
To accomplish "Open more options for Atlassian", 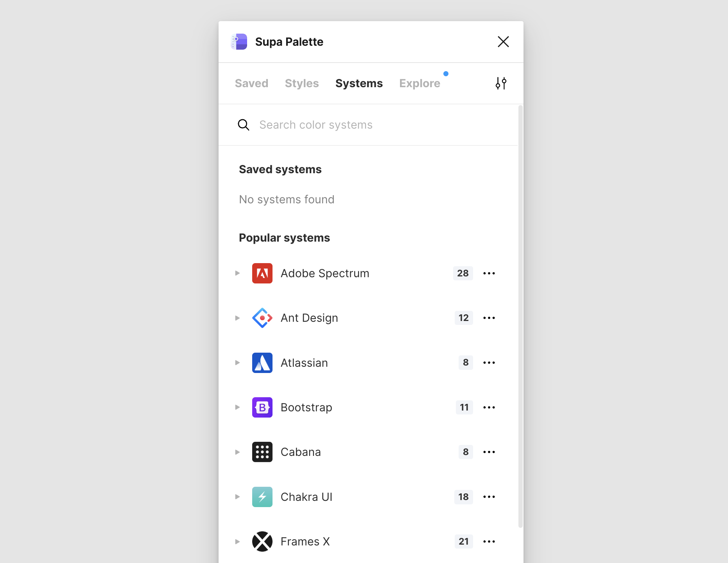I will coord(489,363).
